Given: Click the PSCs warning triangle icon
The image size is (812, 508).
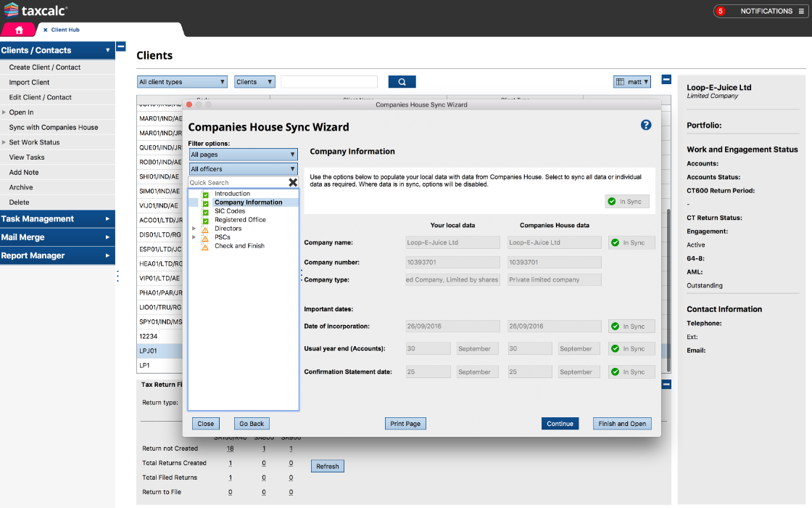Looking at the screenshot, I should click(x=205, y=237).
